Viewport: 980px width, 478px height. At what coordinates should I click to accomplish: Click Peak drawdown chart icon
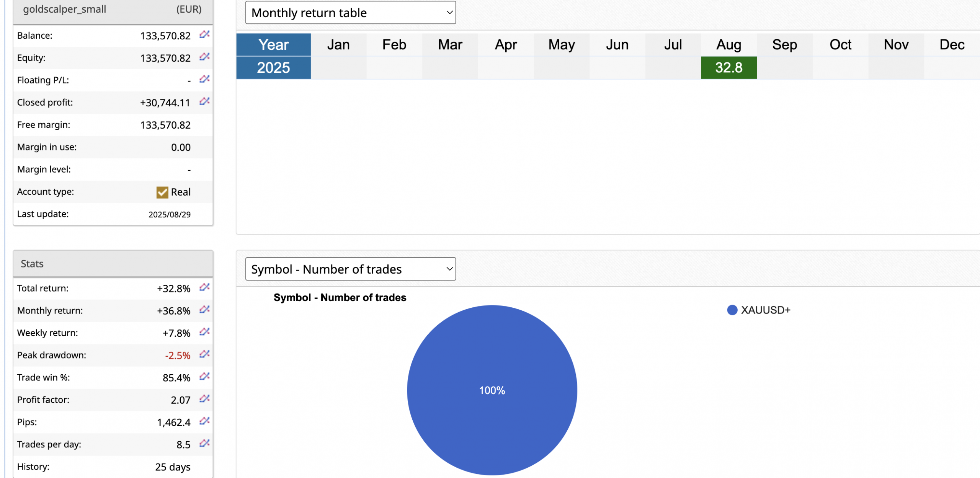coord(204,354)
